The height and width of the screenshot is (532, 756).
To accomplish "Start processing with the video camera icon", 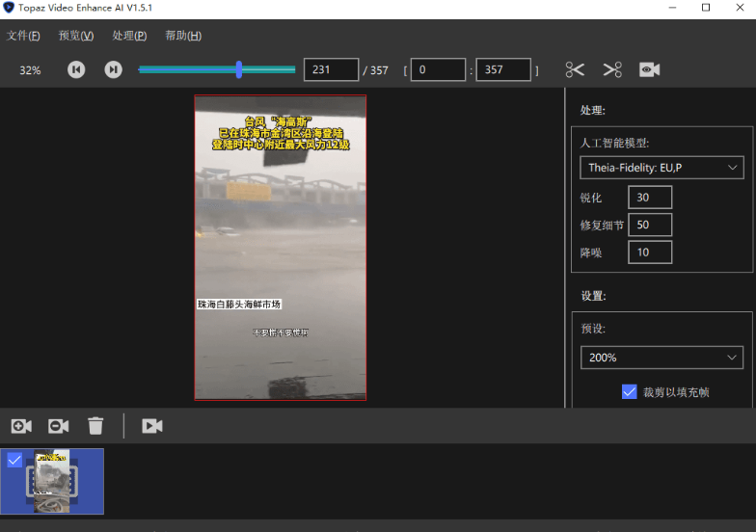I will (152, 426).
